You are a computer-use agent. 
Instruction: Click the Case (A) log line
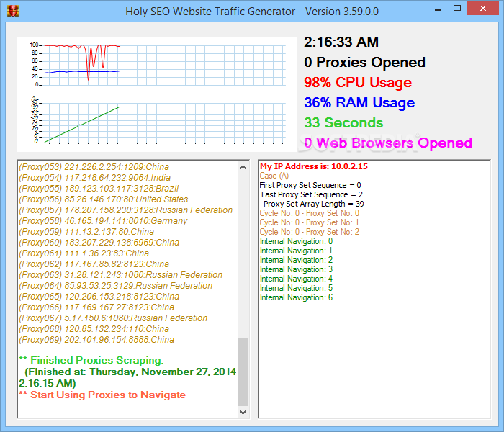(x=274, y=176)
